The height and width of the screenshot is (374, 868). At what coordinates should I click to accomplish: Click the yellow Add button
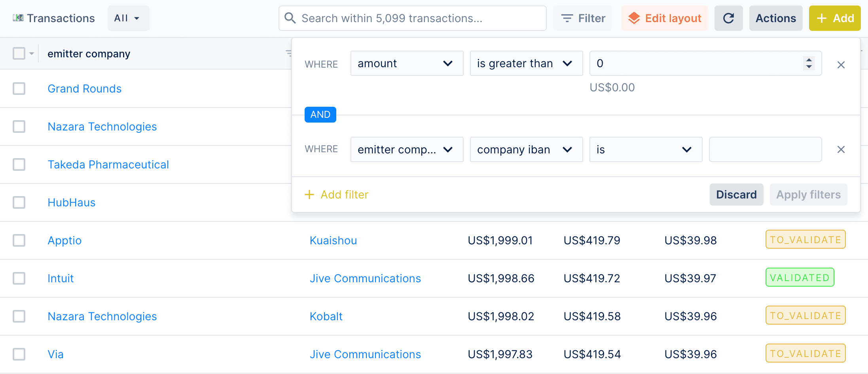[x=835, y=18]
